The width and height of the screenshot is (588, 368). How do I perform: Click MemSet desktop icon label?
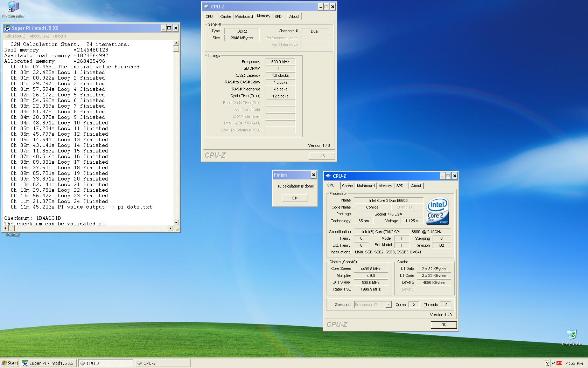click(x=13, y=235)
